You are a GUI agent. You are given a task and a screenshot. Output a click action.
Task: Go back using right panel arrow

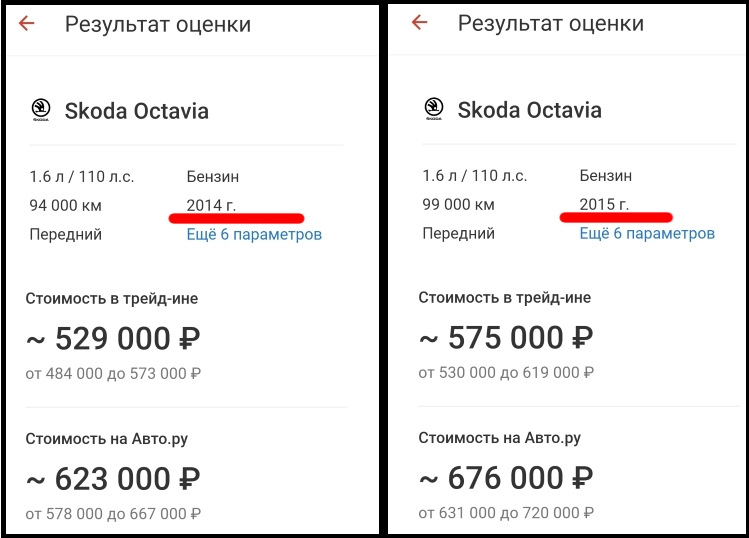pos(419,22)
